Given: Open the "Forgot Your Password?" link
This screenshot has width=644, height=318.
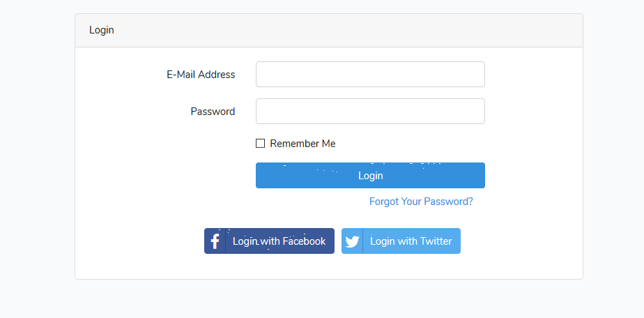Looking at the screenshot, I should coord(421,202).
